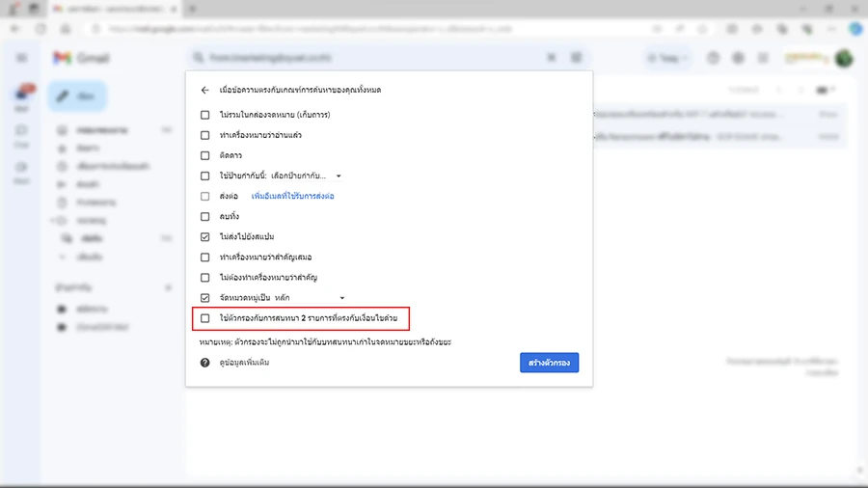Click the 'เพิ่มอีเมลที่ใช้รับการส่งต่อ' link
The height and width of the screenshot is (488, 868).
pyautogui.click(x=292, y=196)
